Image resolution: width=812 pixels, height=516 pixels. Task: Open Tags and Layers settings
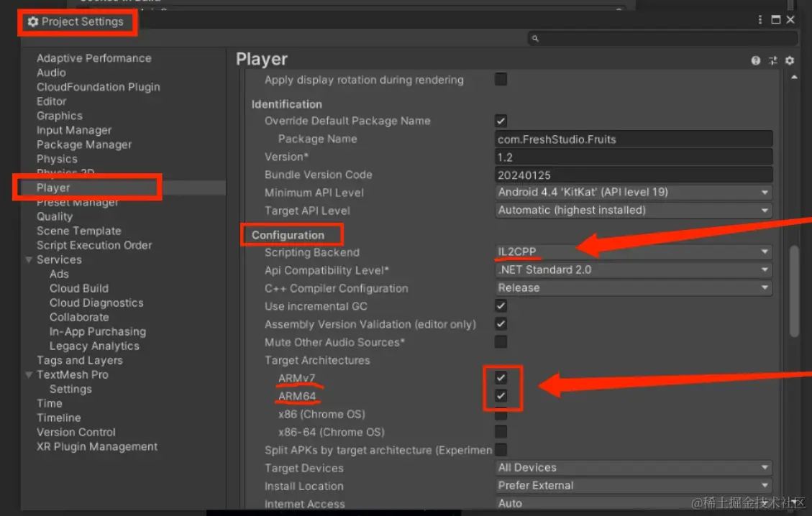tap(79, 360)
